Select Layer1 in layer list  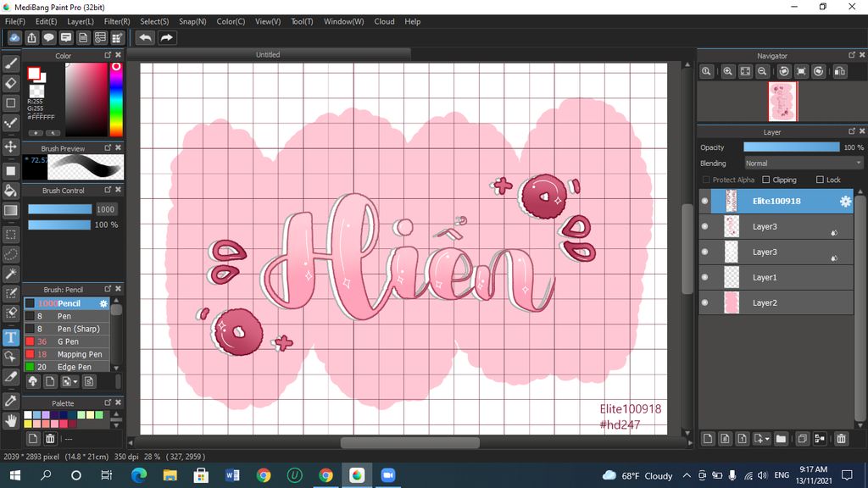(776, 277)
